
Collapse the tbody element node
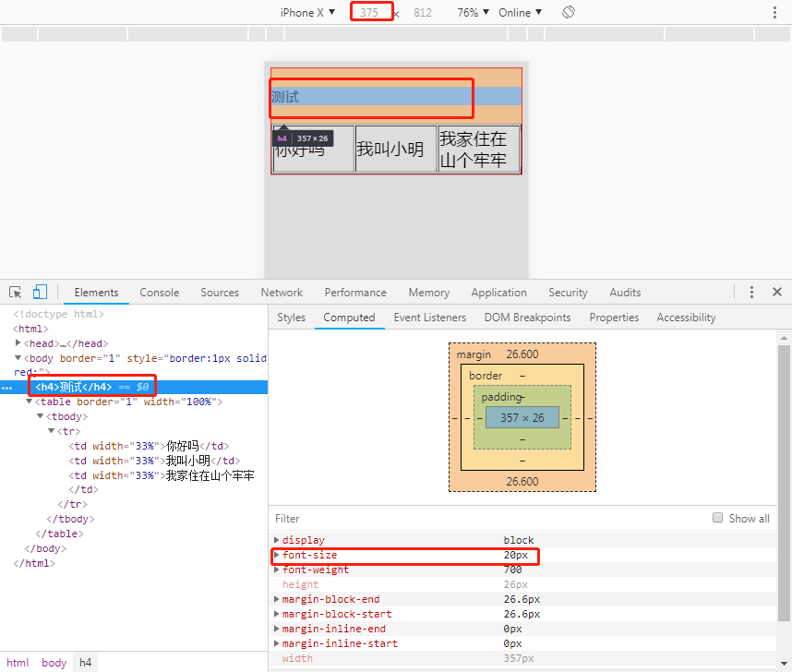(x=41, y=415)
